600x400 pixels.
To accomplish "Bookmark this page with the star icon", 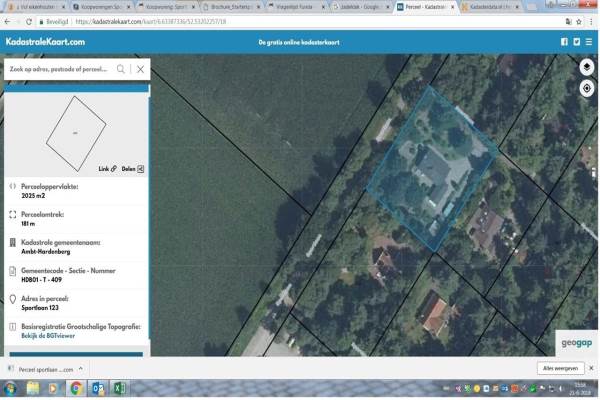I will (x=578, y=21).
